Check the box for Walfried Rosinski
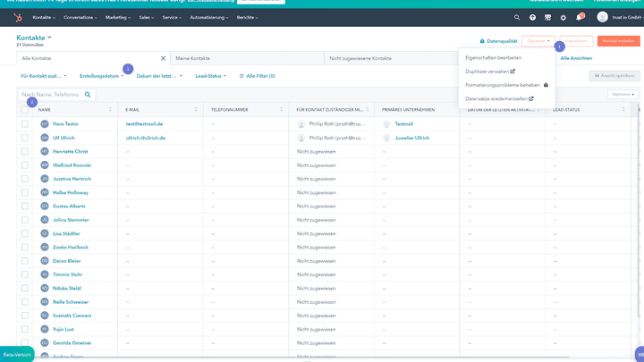Screen dimensions: 644x362 pyautogui.click(x=25, y=165)
